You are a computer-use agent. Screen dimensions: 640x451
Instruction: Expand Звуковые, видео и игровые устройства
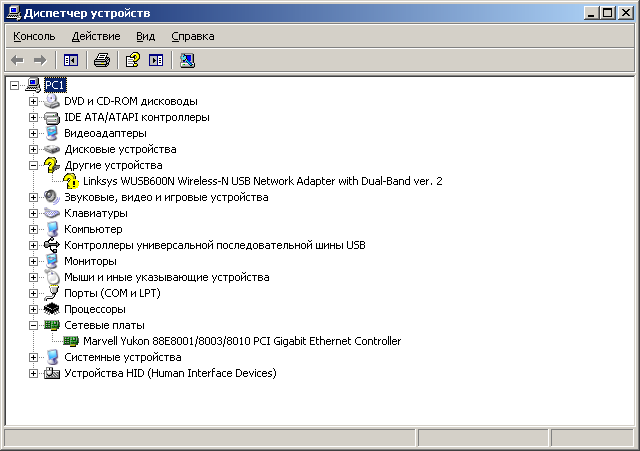[x=33, y=198]
